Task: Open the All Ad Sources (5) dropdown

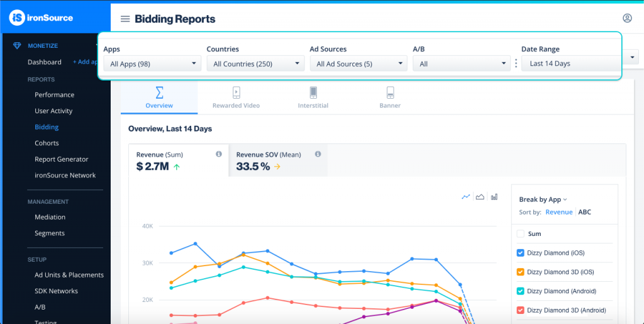Action: coord(358,64)
